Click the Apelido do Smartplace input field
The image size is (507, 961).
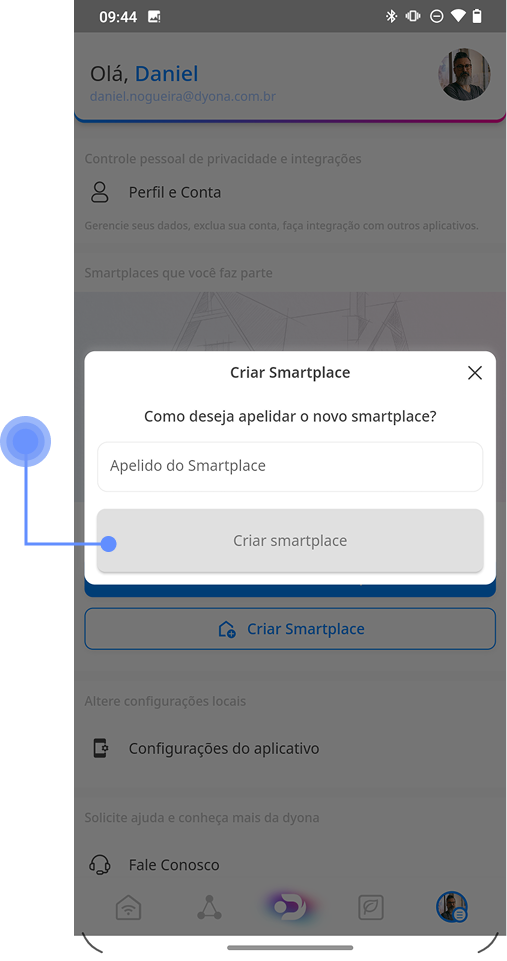[290, 466]
